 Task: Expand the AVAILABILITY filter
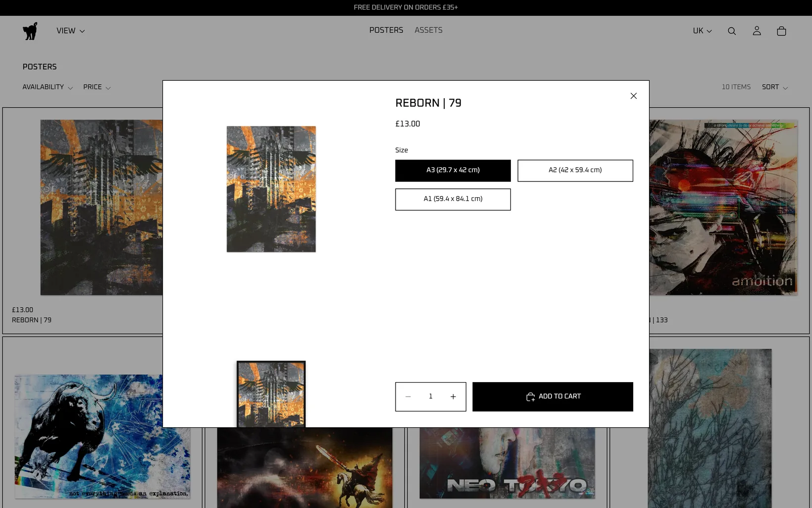pyautogui.click(x=48, y=87)
